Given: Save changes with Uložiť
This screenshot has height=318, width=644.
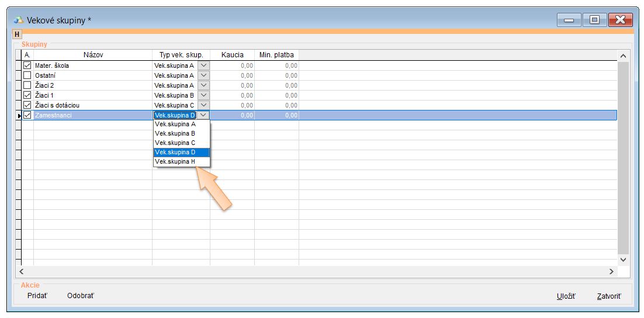Looking at the screenshot, I should click(566, 296).
